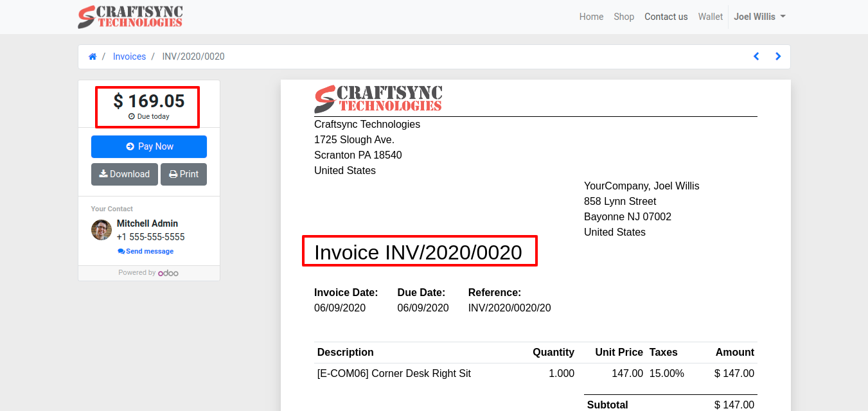Click the Odoo logo in sidebar footer

coord(168,273)
